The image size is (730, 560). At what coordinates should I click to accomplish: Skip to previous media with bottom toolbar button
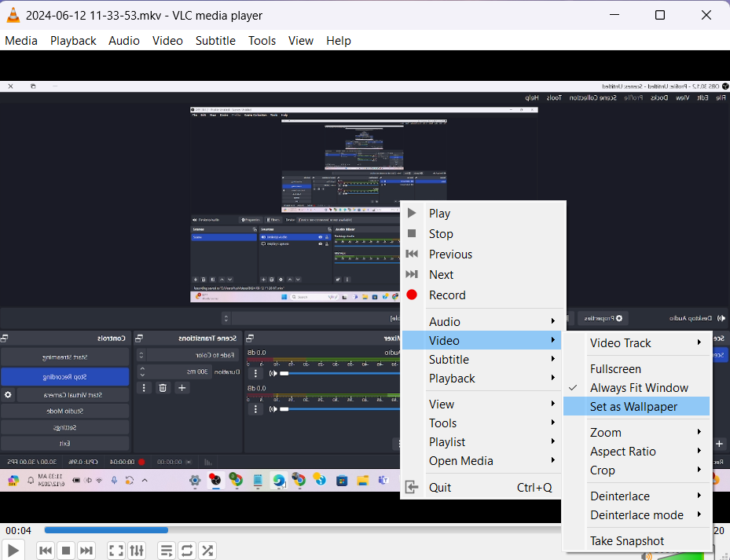[x=46, y=551]
